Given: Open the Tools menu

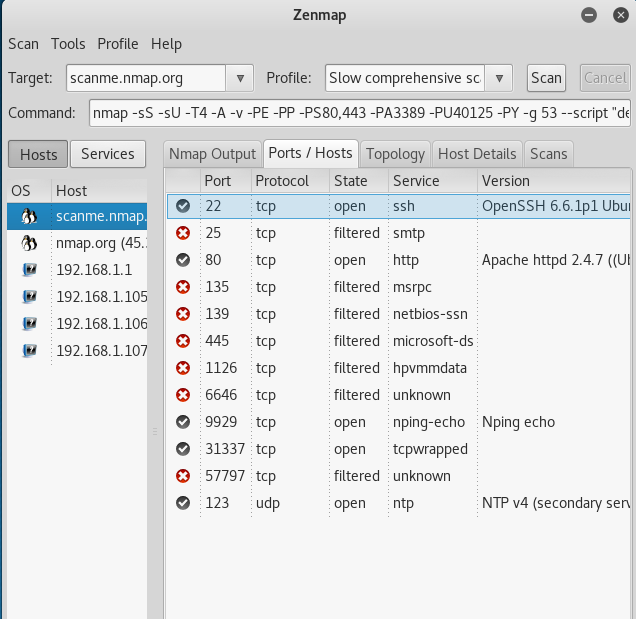Looking at the screenshot, I should (x=68, y=44).
